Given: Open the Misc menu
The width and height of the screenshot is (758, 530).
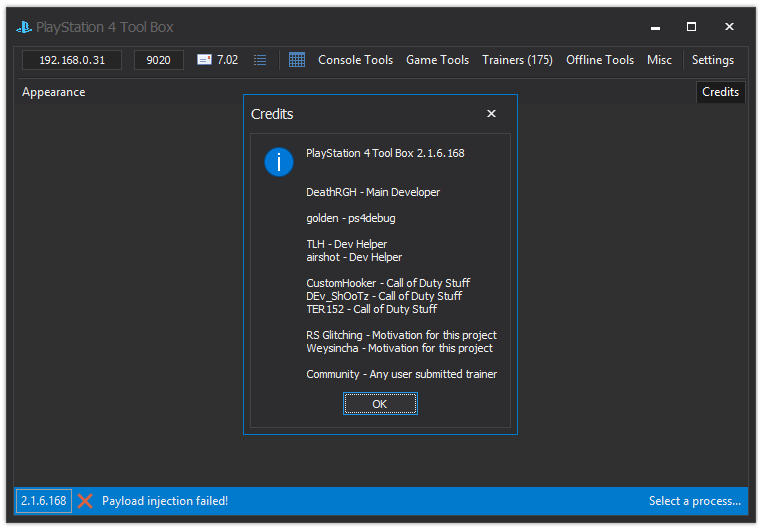Looking at the screenshot, I should (x=659, y=60).
